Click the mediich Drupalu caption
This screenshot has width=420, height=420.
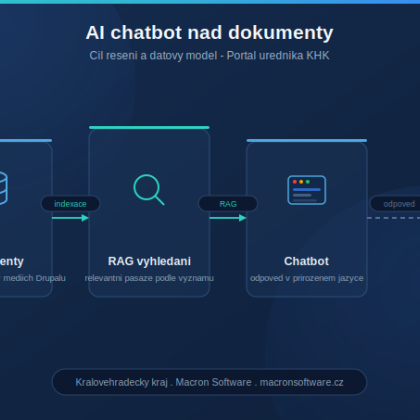(x=33, y=278)
